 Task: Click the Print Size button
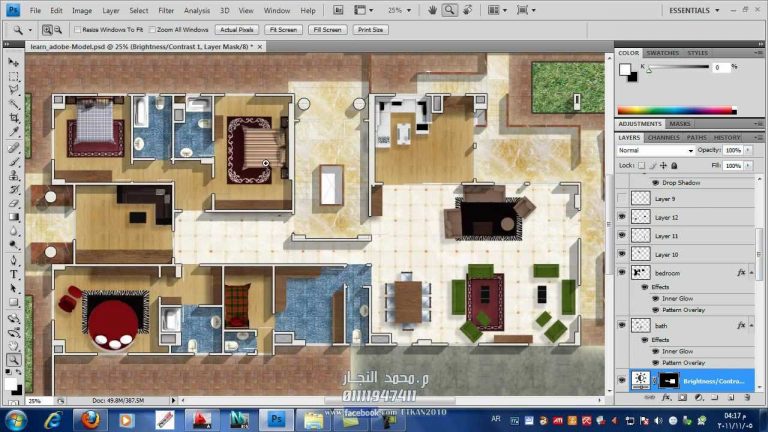click(371, 30)
